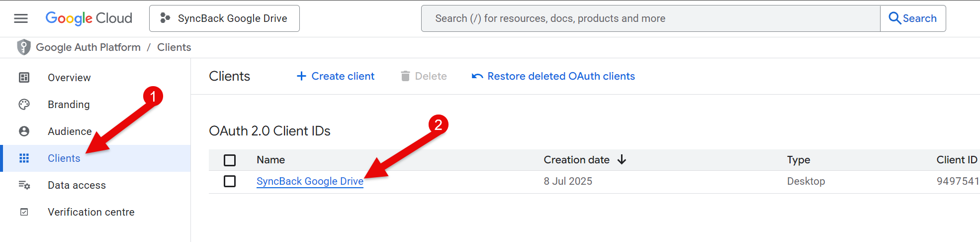The image size is (980, 242).
Task: Click the Google Cloud logo
Action: tap(89, 18)
